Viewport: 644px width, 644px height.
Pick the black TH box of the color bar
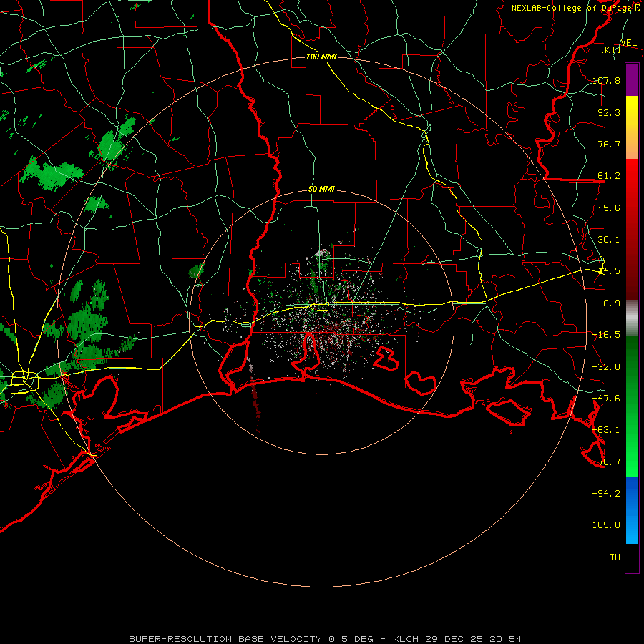(632, 558)
